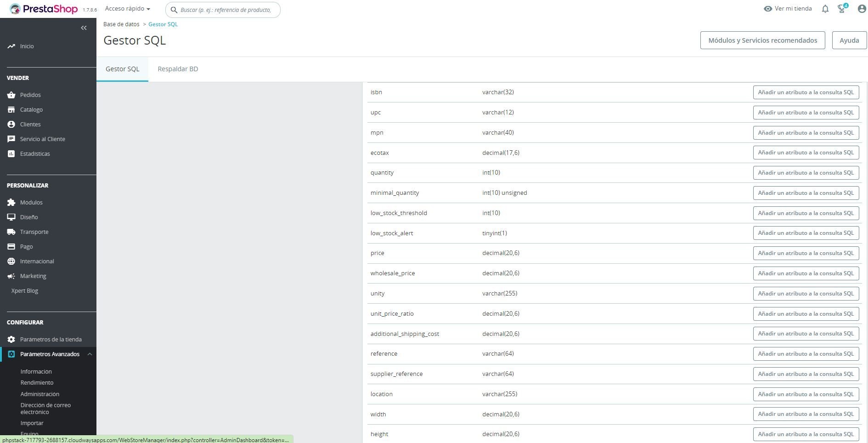Click the Catalogo store icon

(x=11, y=110)
